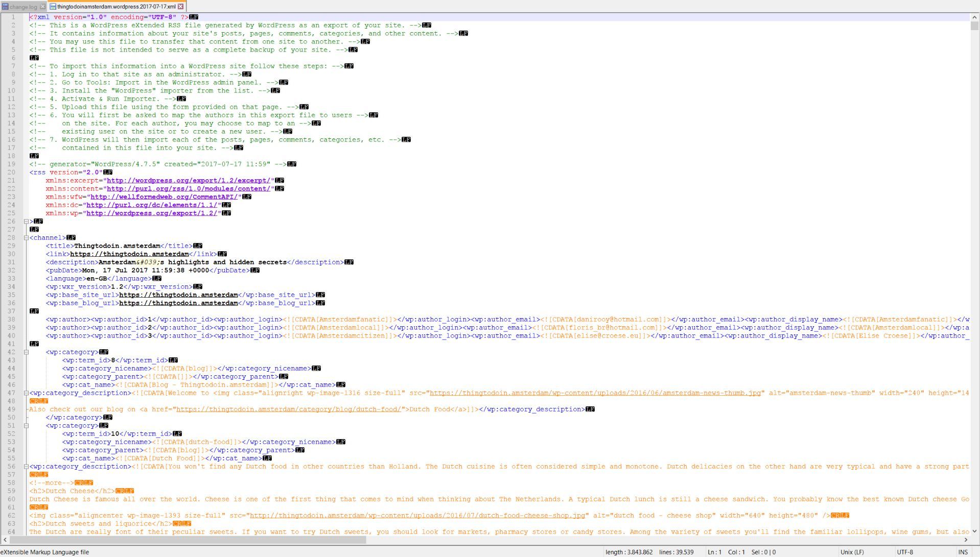This screenshot has height=557, width=980.
Task: Collapse the second wp:category block at line 51
Action: (x=26, y=426)
